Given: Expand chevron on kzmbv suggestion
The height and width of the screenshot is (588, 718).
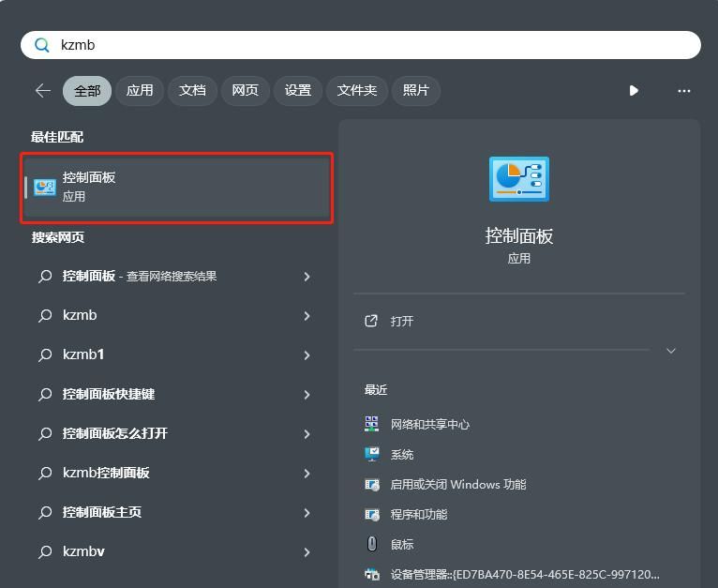Looking at the screenshot, I should click(307, 552).
